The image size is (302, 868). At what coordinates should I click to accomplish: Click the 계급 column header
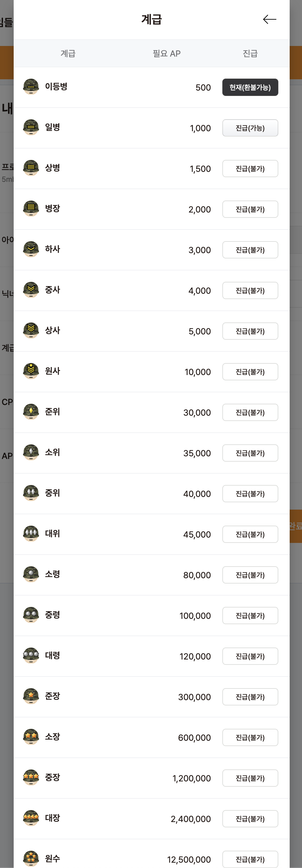(x=68, y=54)
